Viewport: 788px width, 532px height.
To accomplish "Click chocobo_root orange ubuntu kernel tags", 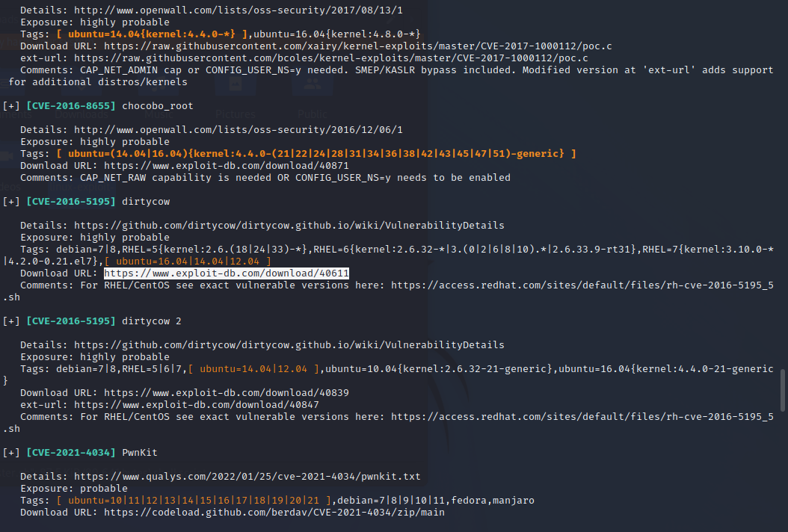I will [x=316, y=154].
